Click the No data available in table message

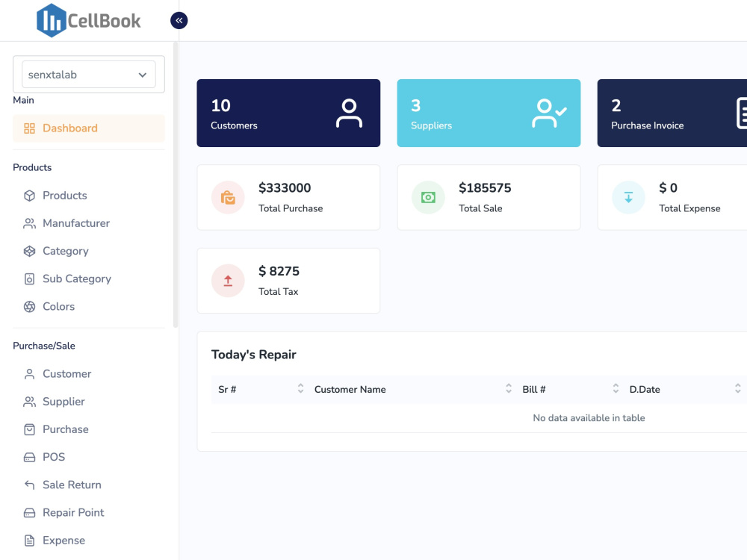(589, 417)
